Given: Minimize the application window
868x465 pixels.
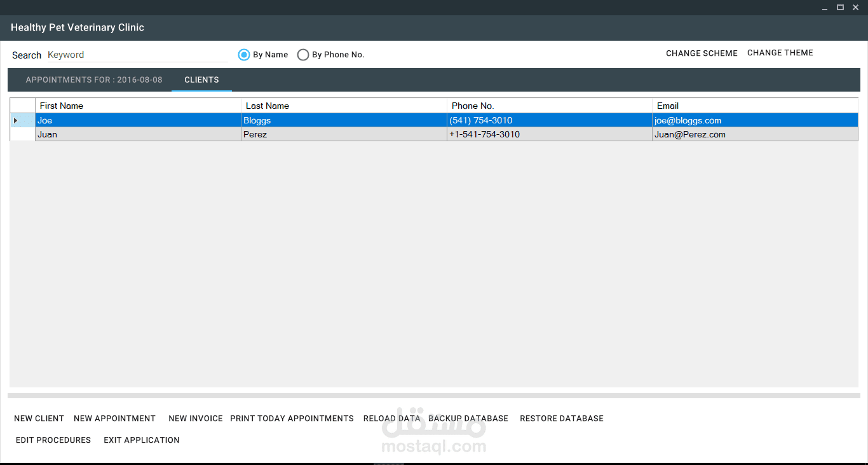Looking at the screenshot, I should point(825,8).
